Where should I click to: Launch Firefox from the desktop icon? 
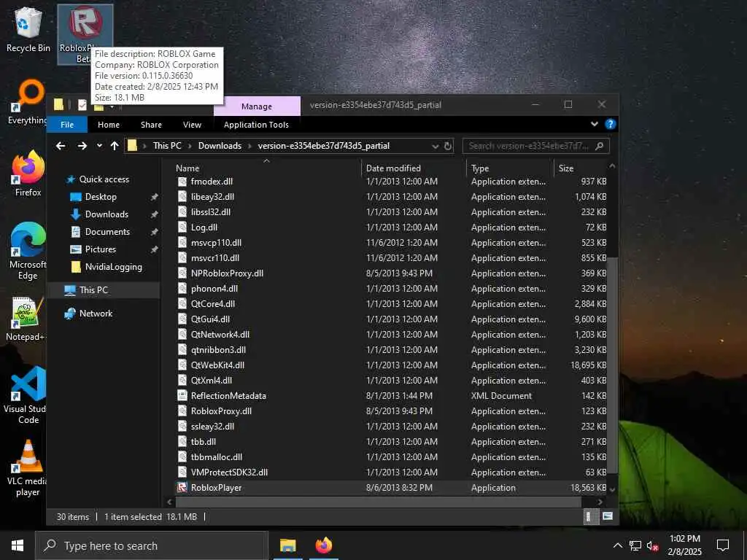point(28,174)
